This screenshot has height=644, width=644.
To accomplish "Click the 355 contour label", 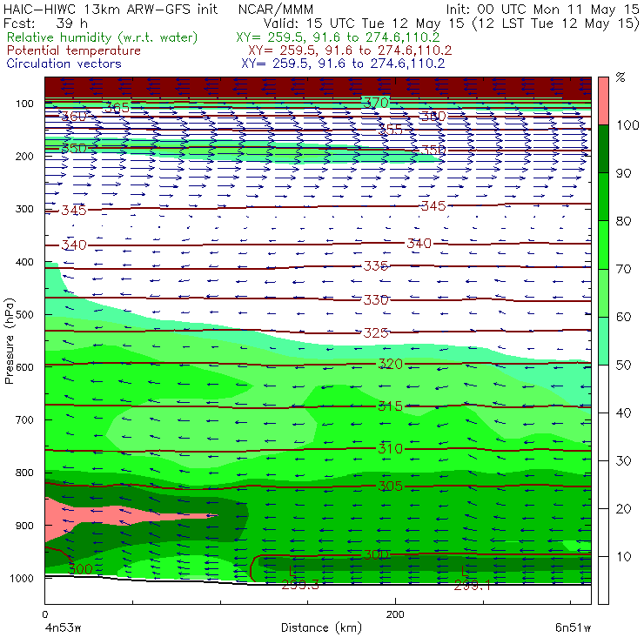I will coord(390,130).
